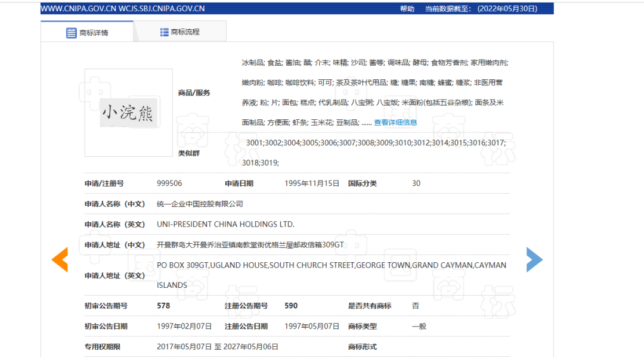Select application date 1995年11月15日
644x357 pixels.
[x=312, y=184]
